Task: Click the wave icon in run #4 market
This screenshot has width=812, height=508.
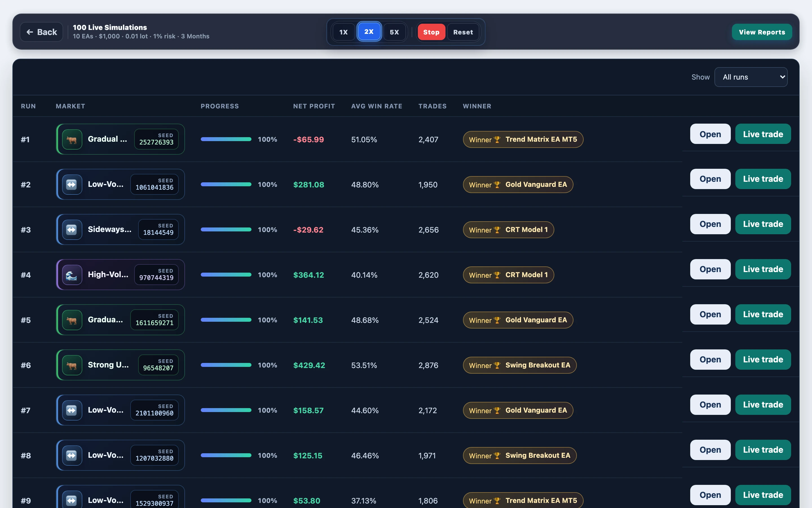Action: click(x=72, y=275)
